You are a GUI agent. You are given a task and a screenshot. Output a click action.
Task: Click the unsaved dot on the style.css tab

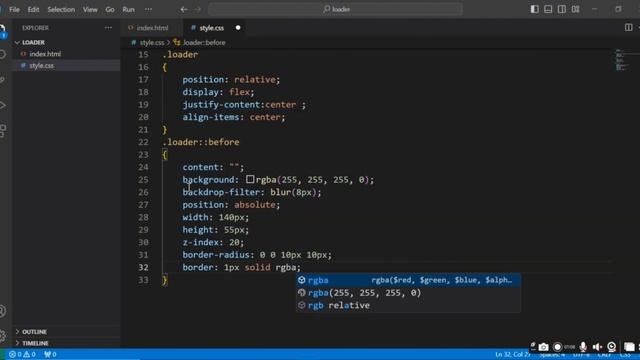tap(238, 28)
